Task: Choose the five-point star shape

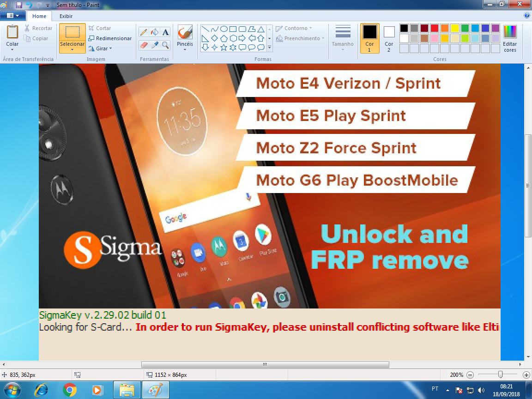Action: tap(224, 48)
